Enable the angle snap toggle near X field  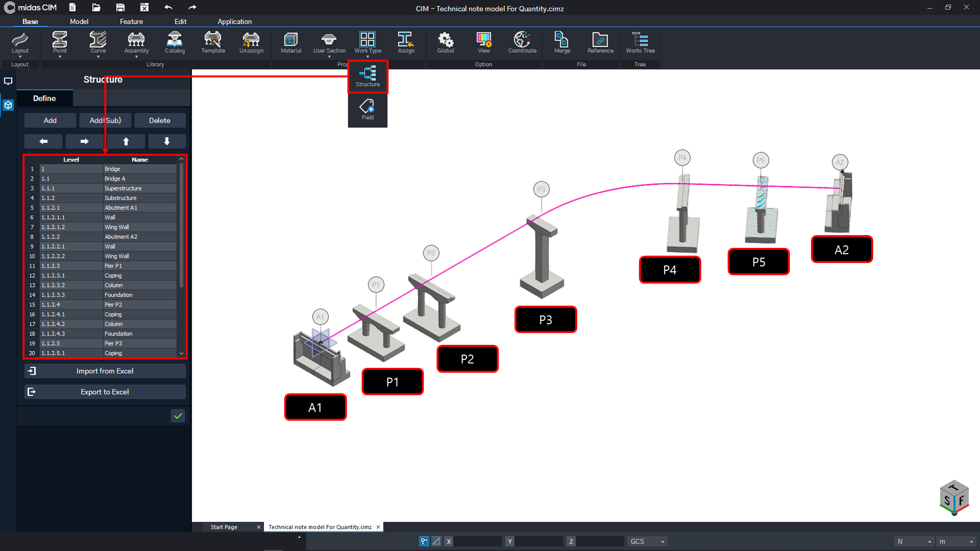(x=436, y=541)
